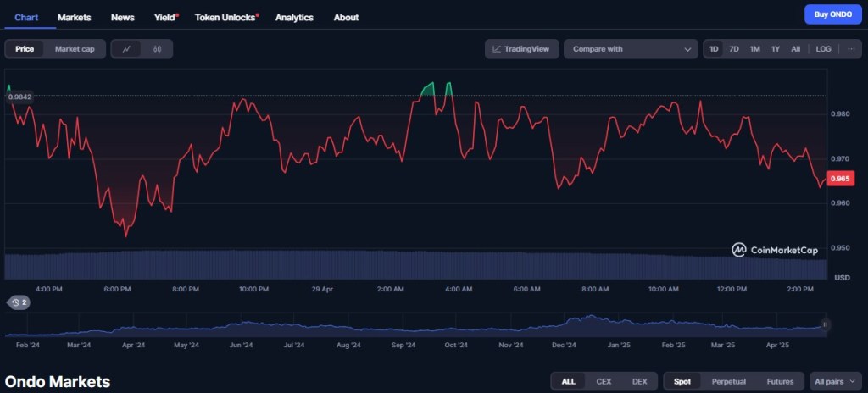
Task: Select the 1D time range
Action: [714, 49]
